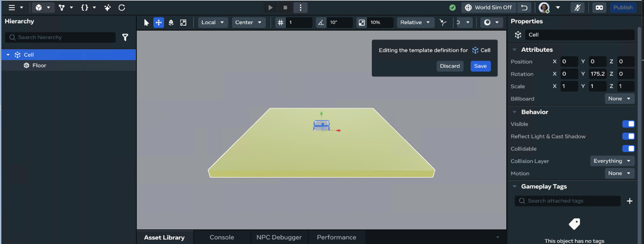Click the grid snap icon

[x=281, y=23]
